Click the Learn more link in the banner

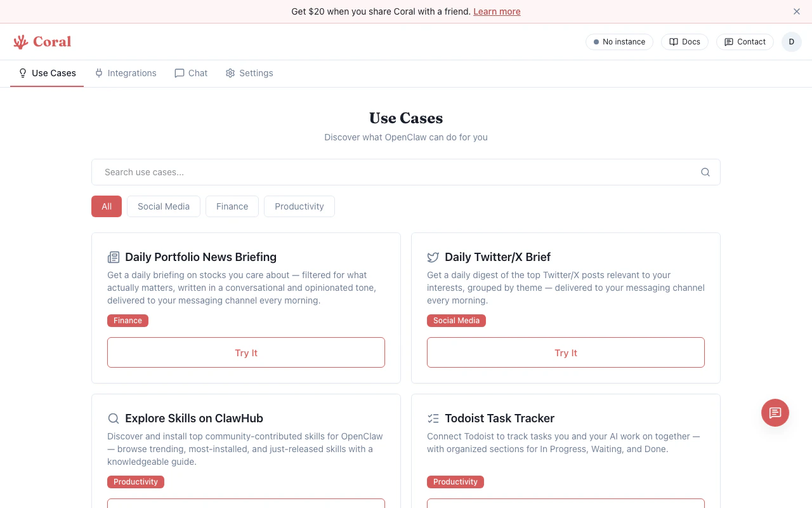point(497,11)
